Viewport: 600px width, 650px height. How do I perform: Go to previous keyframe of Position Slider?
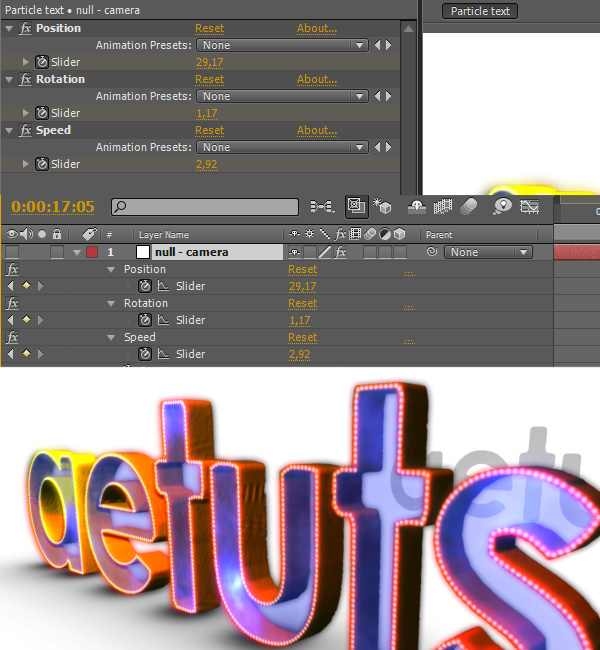(11, 286)
